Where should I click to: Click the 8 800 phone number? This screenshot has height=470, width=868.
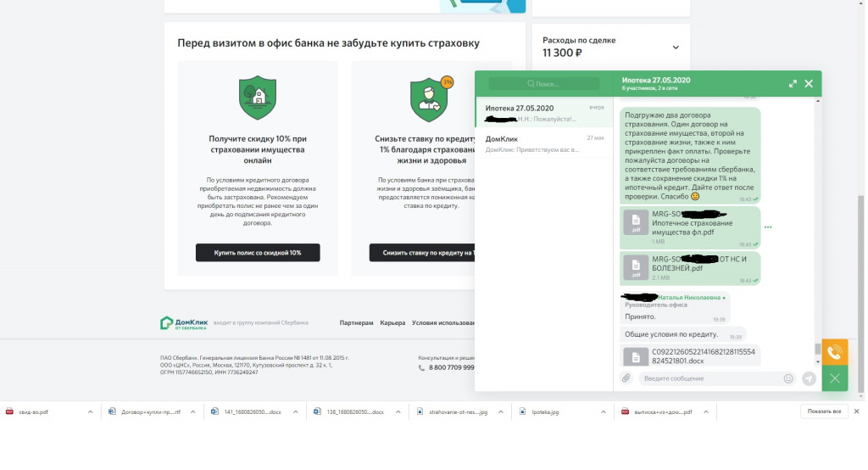(x=451, y=367)
